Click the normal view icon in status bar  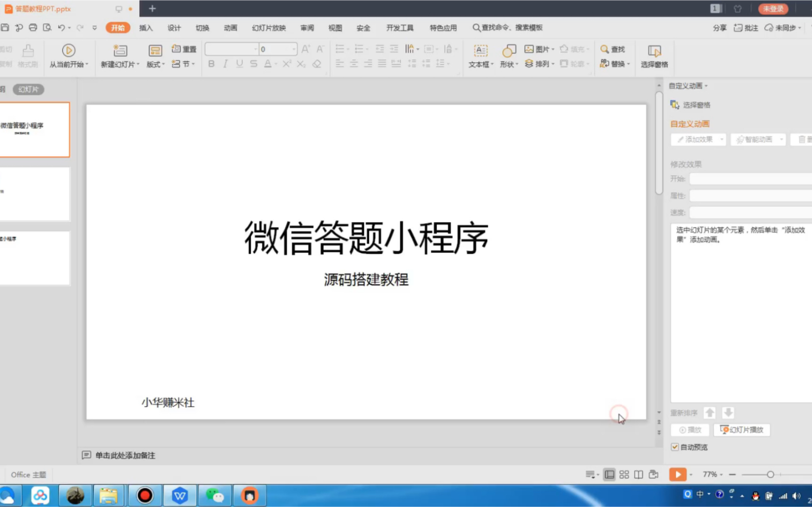tap(609, 474)
